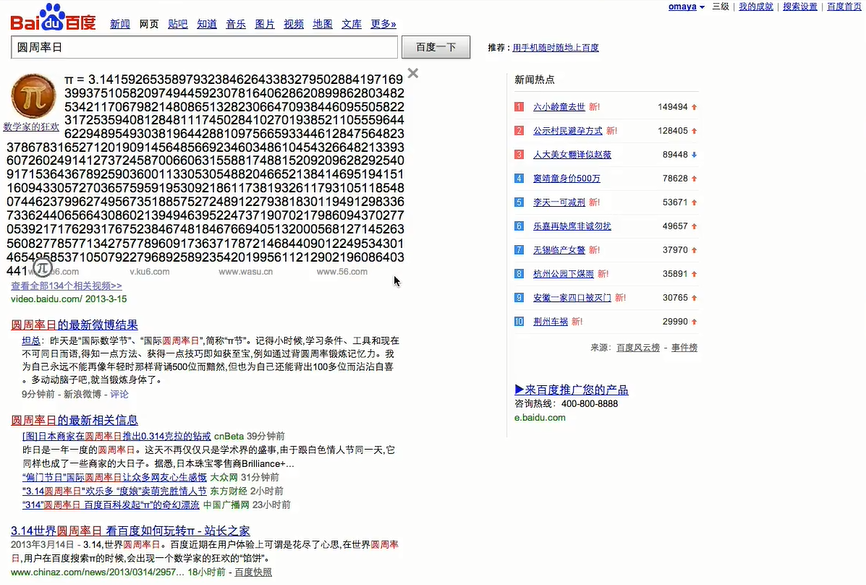Open the 事件榜 link

pyautogui.click(x=684, y=347)
